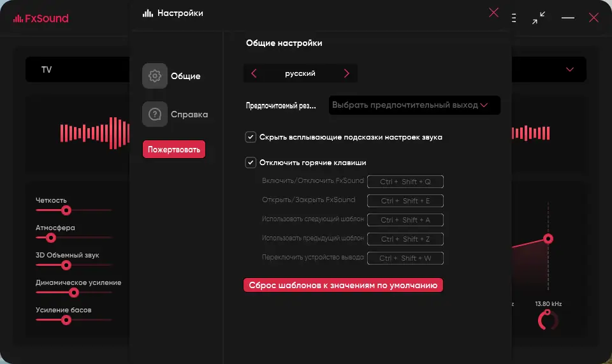
Task: Click the Использовать следующий шаблон label
Action: point(312,219)
